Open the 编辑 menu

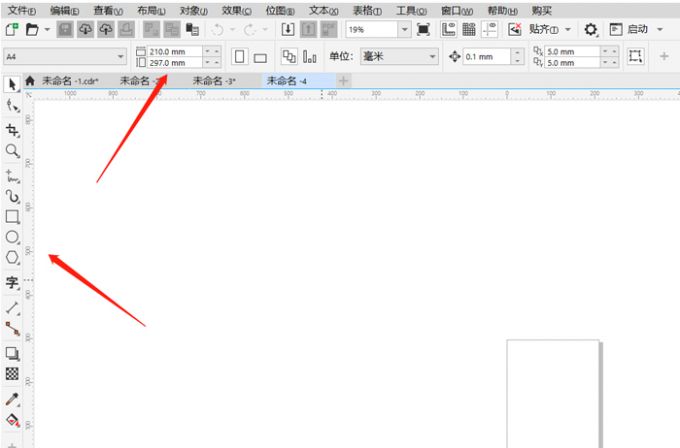[x=64, y=11]
